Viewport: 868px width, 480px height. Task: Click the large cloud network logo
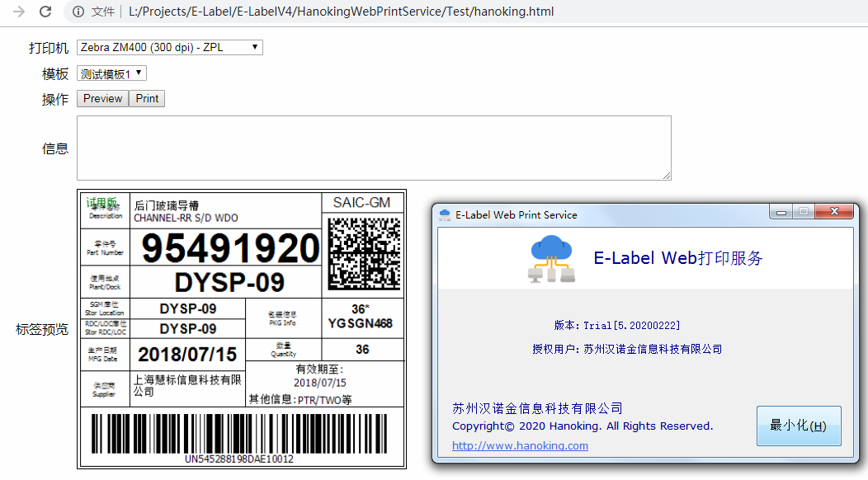tap(551, 258)
